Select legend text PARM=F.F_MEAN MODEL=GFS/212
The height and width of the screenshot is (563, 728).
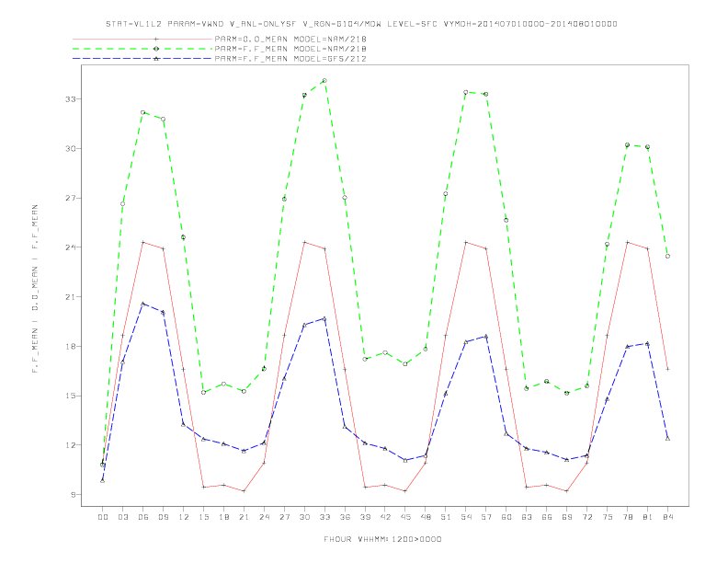[290, 59]
